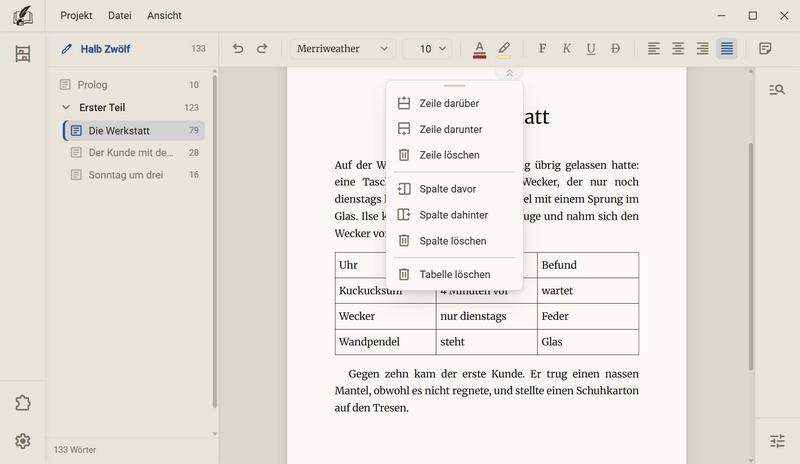Viewport: 800px width, 464px height.
Task: Open the corkboard view in the sidebar
Action: (22, 54)
